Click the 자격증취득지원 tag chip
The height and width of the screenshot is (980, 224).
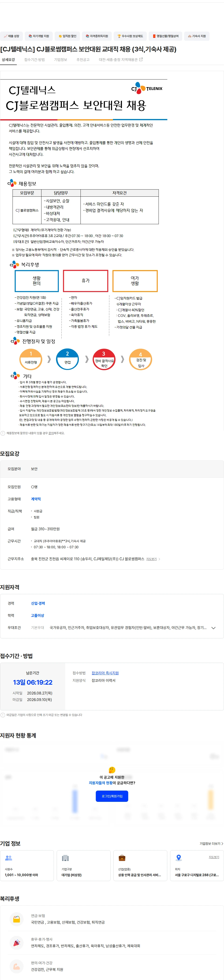(97, 36)
